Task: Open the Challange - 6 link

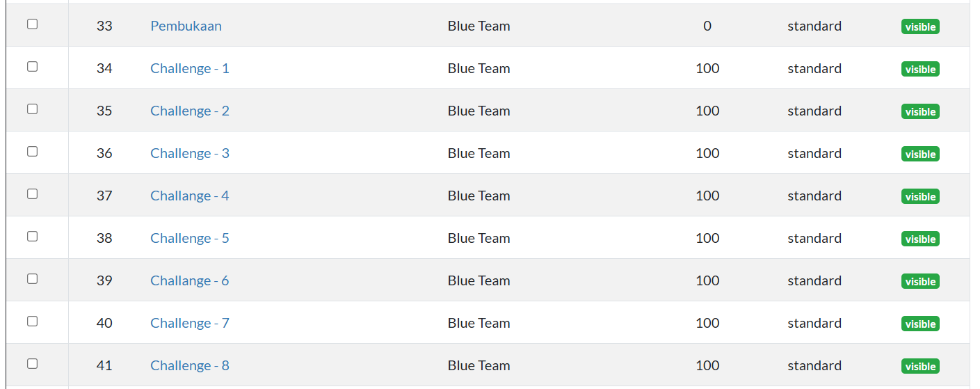Action: (189, 281)
